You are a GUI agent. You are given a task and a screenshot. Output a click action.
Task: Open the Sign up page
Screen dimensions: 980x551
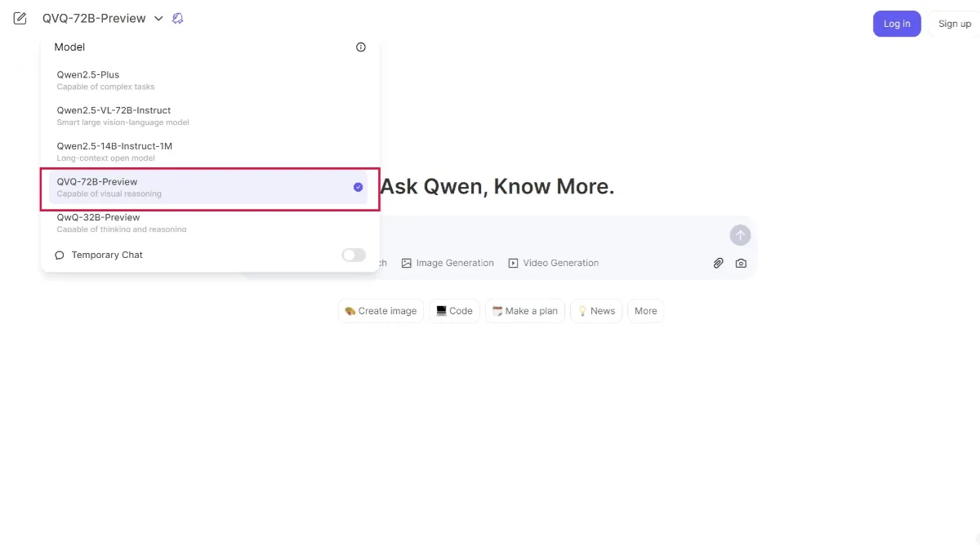point(955,24)
